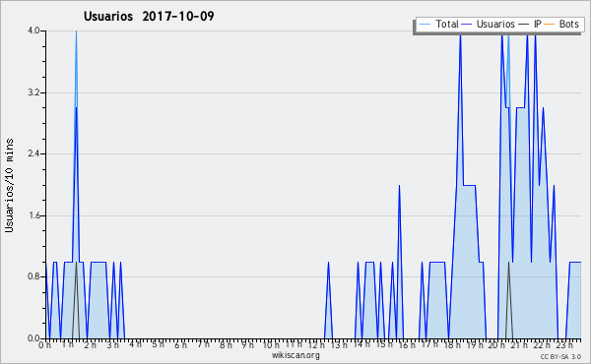Viewport: 591px width, 364px height.
Task: Click the 2.4 y-axis value
Action: (33, 153)
